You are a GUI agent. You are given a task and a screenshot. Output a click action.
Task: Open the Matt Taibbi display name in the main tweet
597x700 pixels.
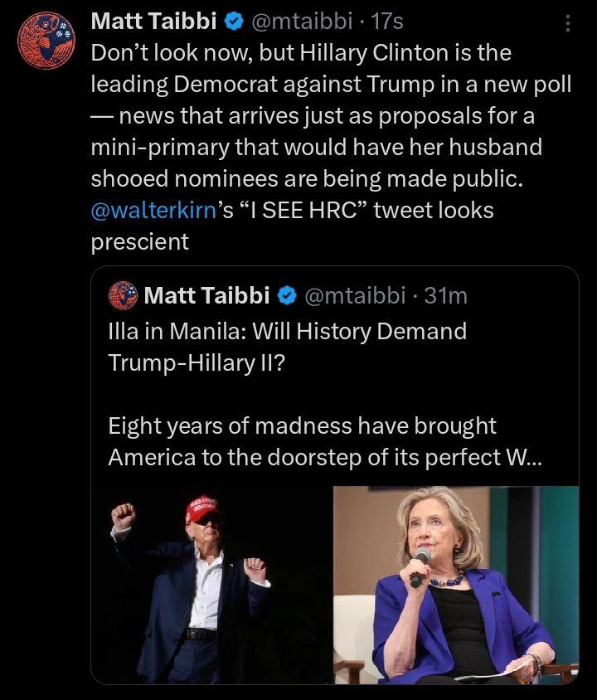pos(153,21)
